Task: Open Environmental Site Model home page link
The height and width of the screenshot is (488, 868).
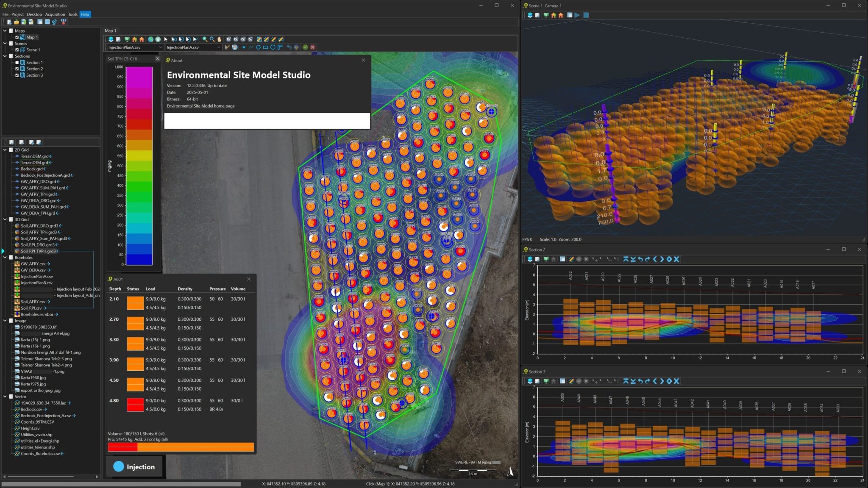Action: [200, 106]
